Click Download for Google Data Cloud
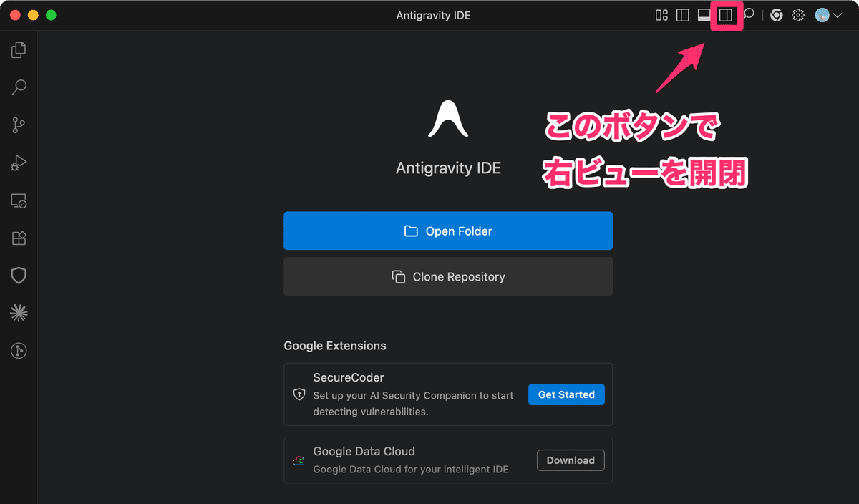Screen dimensions: 859x504 tap(571, 460)
